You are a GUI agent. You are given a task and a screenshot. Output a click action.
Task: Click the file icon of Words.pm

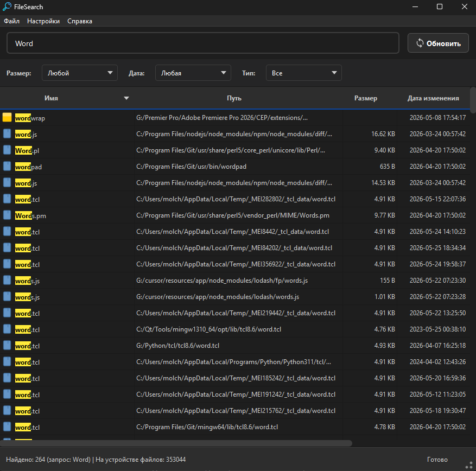click(7, 215)
